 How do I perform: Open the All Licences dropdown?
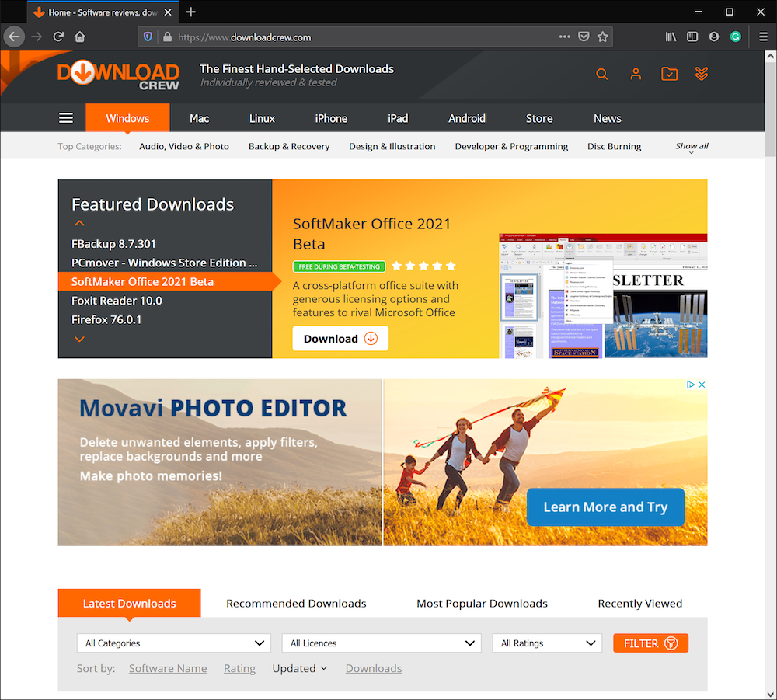[x=382, y=643]
